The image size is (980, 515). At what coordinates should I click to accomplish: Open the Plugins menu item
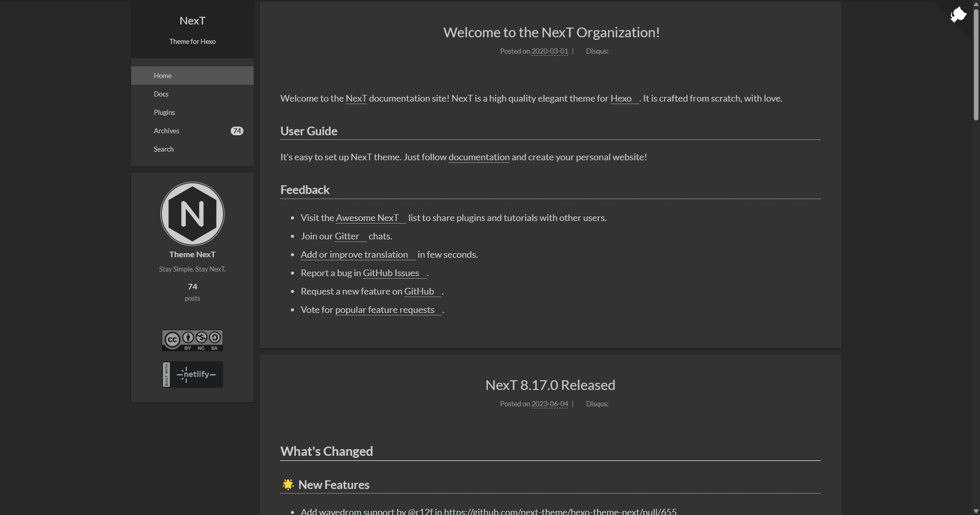coord(192,112)
